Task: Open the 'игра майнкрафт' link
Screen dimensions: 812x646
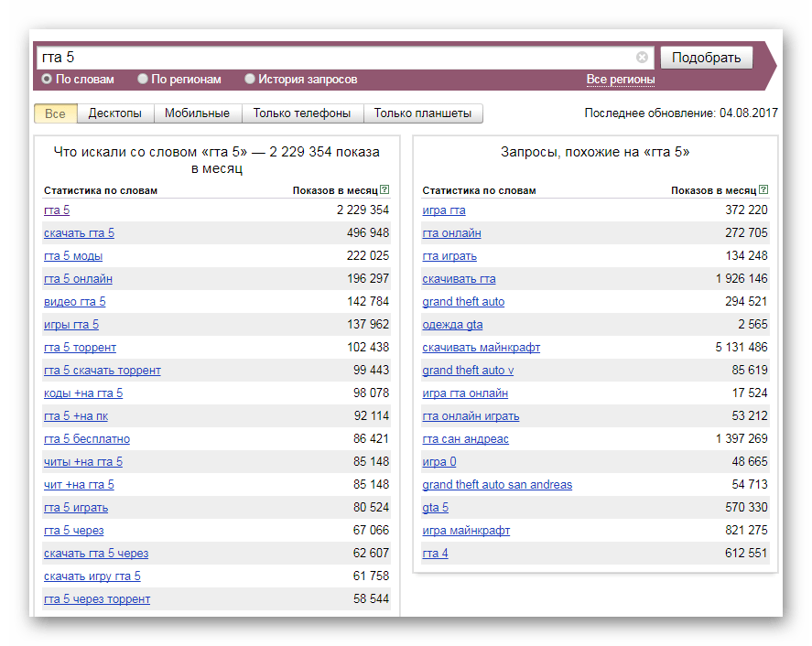Action: 466,530
